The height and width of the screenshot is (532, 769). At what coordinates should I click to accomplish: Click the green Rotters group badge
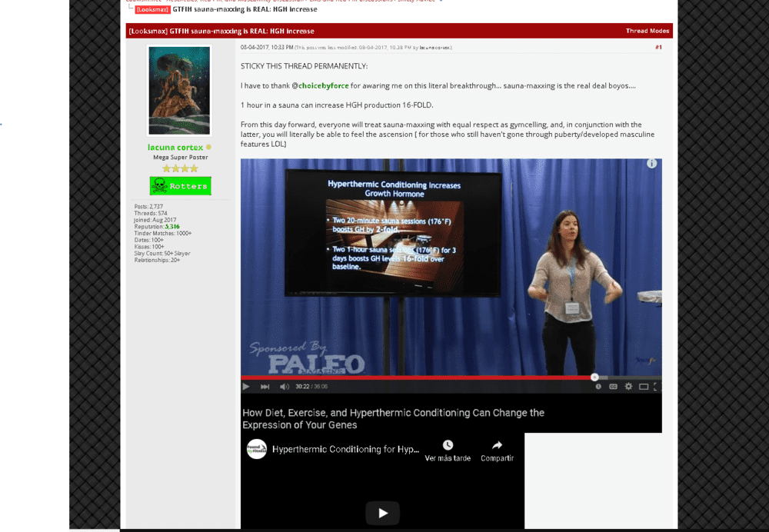(180, 186)
